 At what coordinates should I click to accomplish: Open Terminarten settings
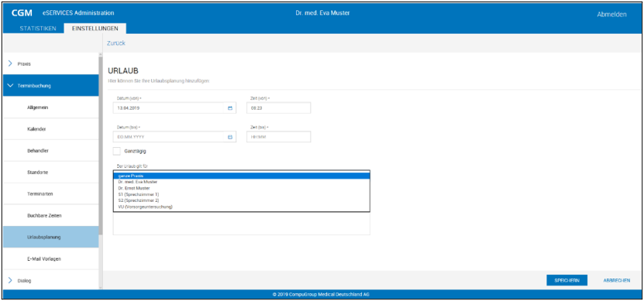click(51, 194)
